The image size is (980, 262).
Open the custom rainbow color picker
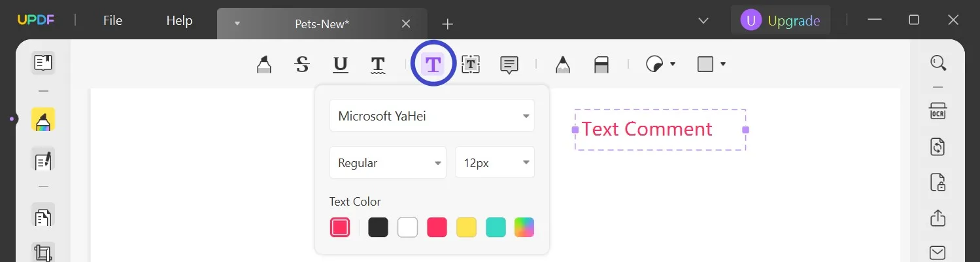click(x=524, y=227)
